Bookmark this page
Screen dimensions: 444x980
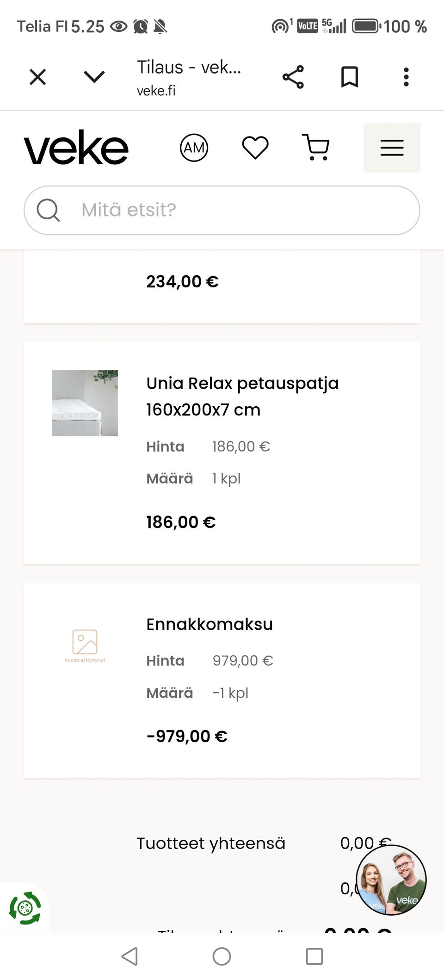click(x=350, y=77)
